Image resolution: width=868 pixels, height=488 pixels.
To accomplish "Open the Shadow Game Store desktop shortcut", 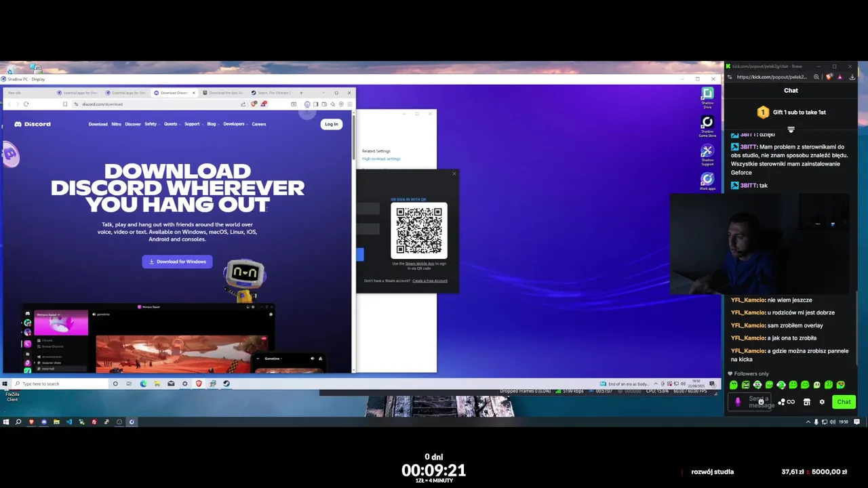I will 707,126.
